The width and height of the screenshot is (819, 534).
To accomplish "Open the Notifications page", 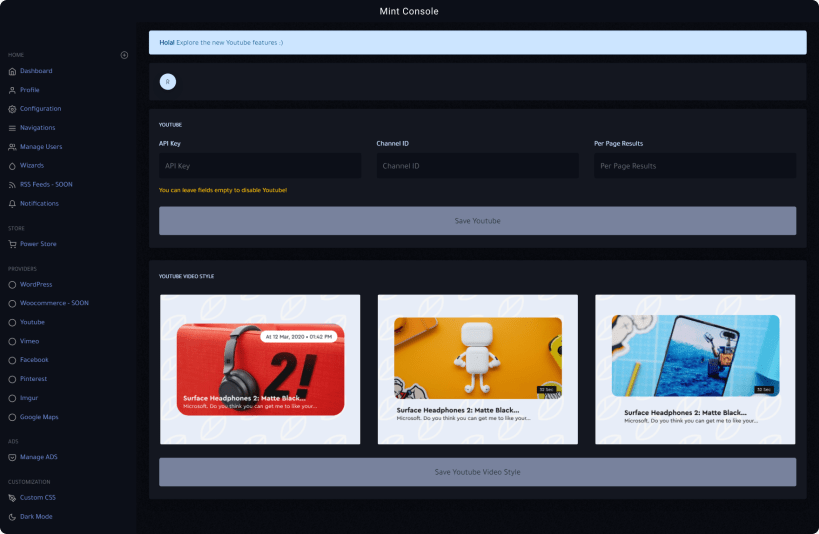I will (39, 203).
